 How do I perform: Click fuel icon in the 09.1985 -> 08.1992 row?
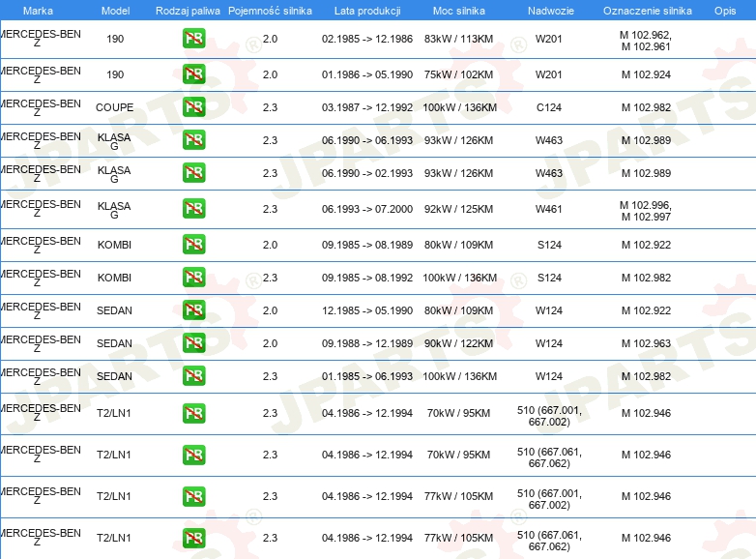(x=193, y=278)
